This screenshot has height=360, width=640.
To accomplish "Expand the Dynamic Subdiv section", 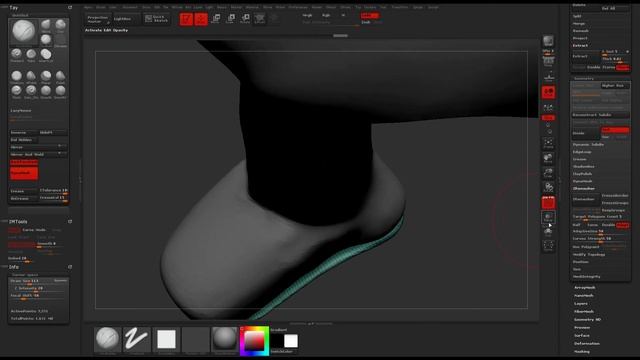I will (588, 144).
